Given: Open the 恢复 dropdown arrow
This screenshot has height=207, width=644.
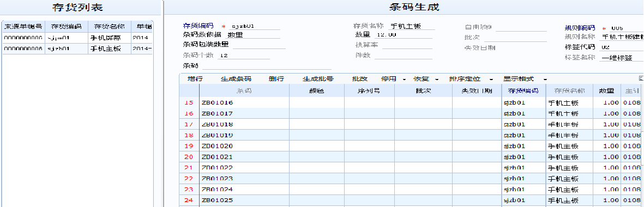Looking at the screenshot, I should [437, 79].
